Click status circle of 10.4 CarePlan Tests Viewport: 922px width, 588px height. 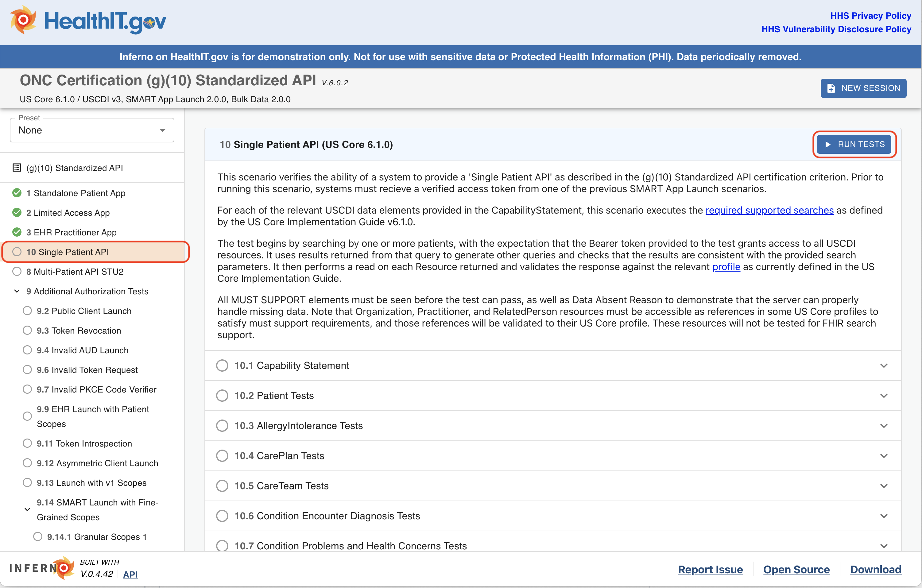222,455
